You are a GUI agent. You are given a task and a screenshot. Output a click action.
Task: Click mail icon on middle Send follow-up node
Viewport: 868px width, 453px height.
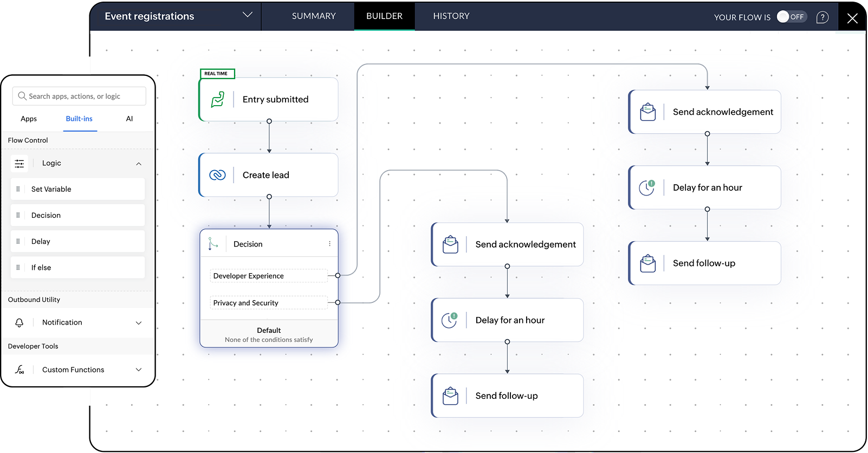[450, 396]
